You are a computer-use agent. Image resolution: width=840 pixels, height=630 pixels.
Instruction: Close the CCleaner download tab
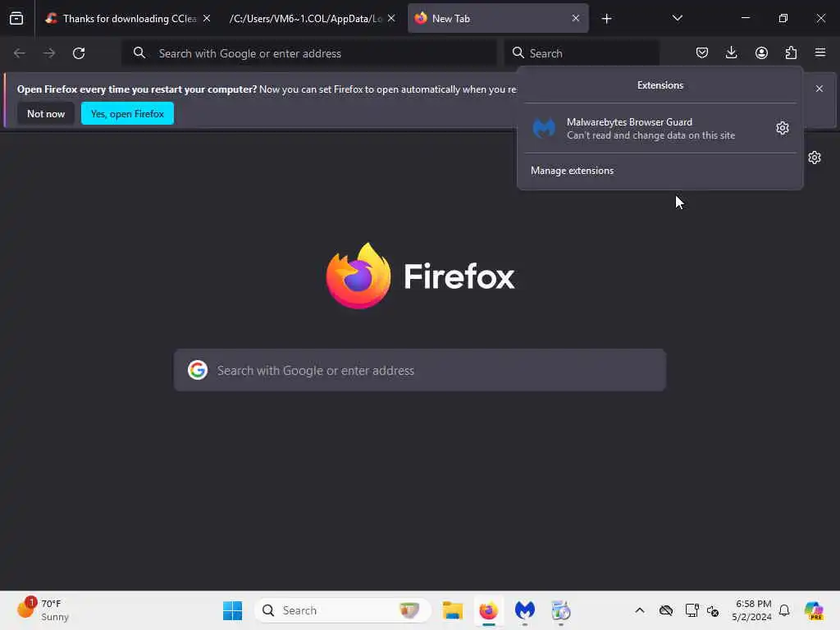207,18
